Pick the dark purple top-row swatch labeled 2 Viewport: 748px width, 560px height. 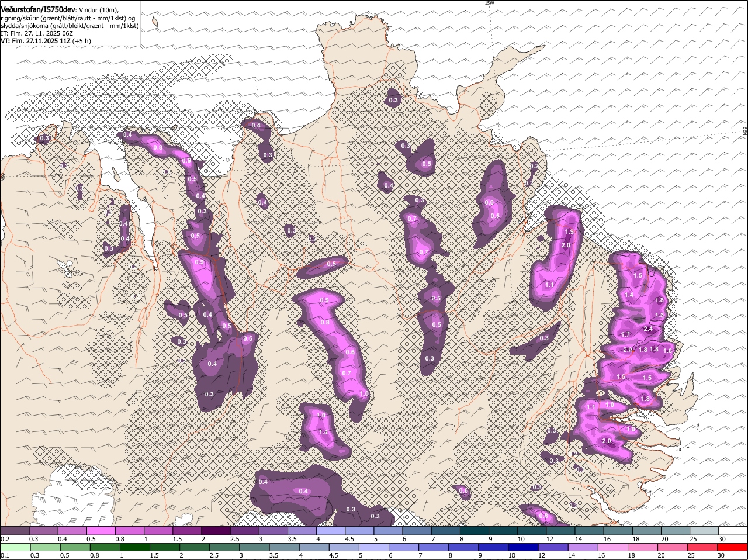tap(216, 531)
